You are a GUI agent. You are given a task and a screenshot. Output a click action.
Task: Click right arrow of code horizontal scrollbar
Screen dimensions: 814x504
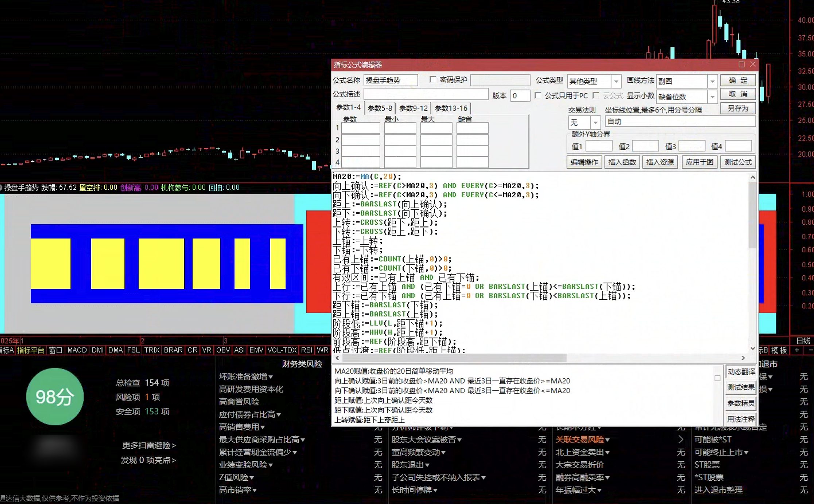pyautogui.click(x=743, y=358)
